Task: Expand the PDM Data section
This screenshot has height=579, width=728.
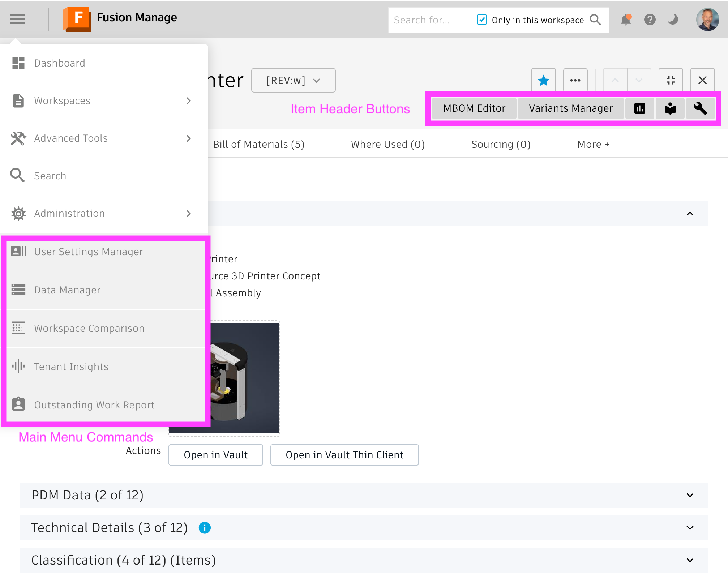Action: 690,495
